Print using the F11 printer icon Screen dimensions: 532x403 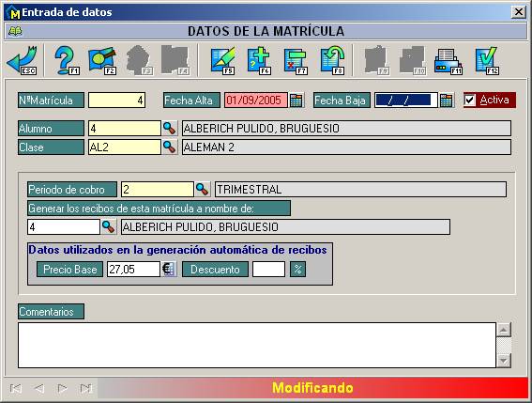point(448,60)
